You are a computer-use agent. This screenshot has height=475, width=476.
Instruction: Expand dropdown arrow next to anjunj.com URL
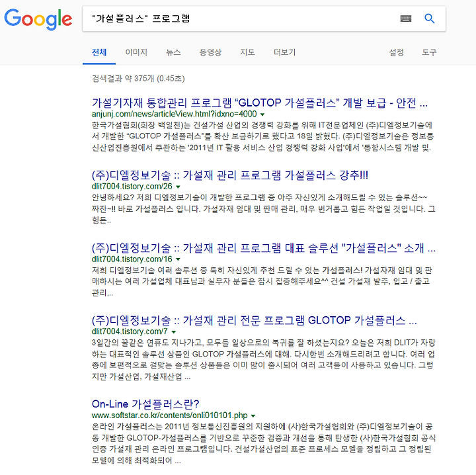point(262,114)
